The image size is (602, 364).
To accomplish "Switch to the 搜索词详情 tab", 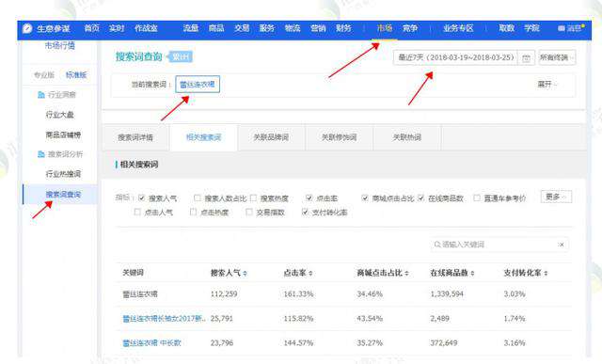I will coord(135,137).
